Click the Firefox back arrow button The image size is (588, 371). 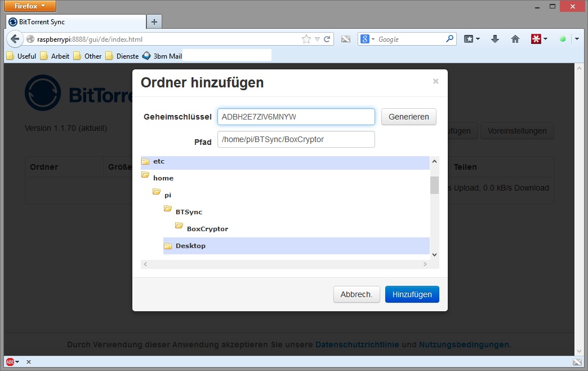(15, 39)
